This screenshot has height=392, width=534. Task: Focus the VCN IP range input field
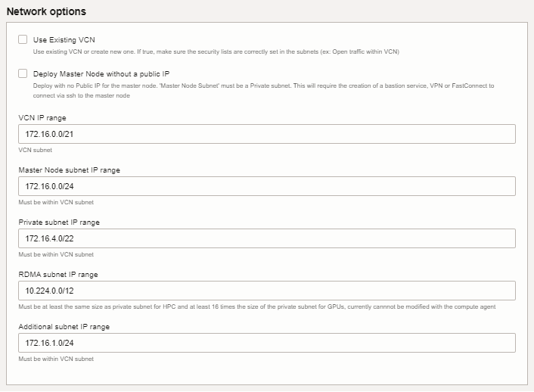point(267,134)
